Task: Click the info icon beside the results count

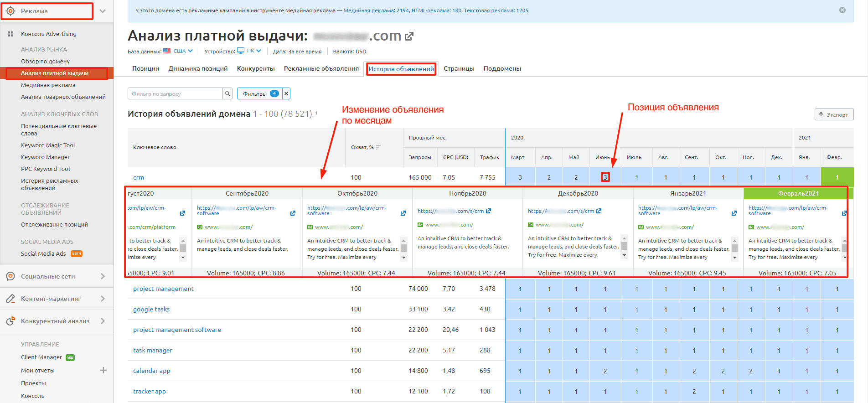Action: point(316,113)
